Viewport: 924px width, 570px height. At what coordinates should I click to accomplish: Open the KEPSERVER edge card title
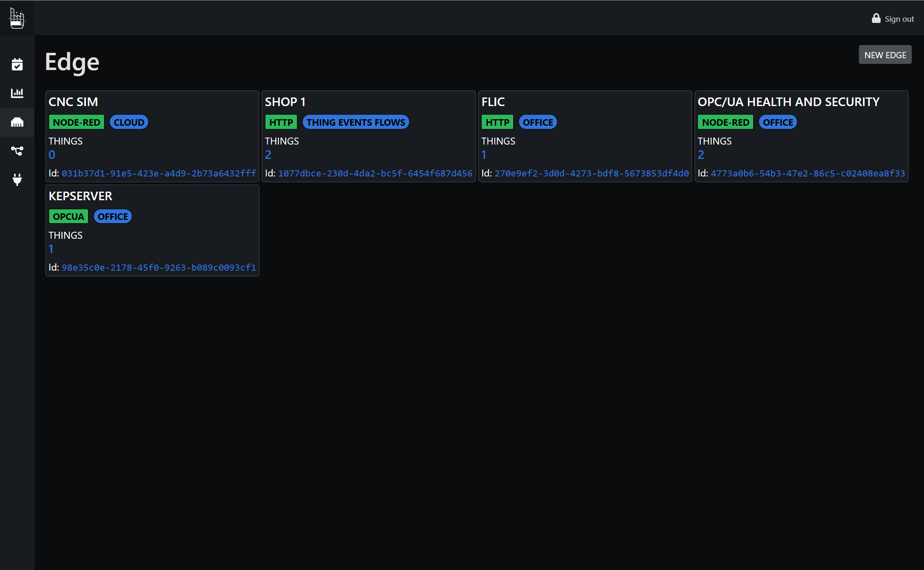(x=80, y=196)
